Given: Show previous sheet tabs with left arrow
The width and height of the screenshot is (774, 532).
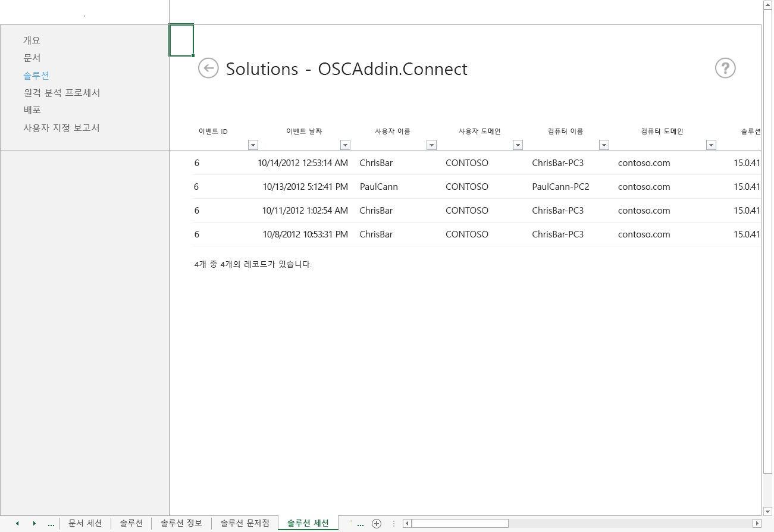Looking at the screenshot, I should (17, 524).
